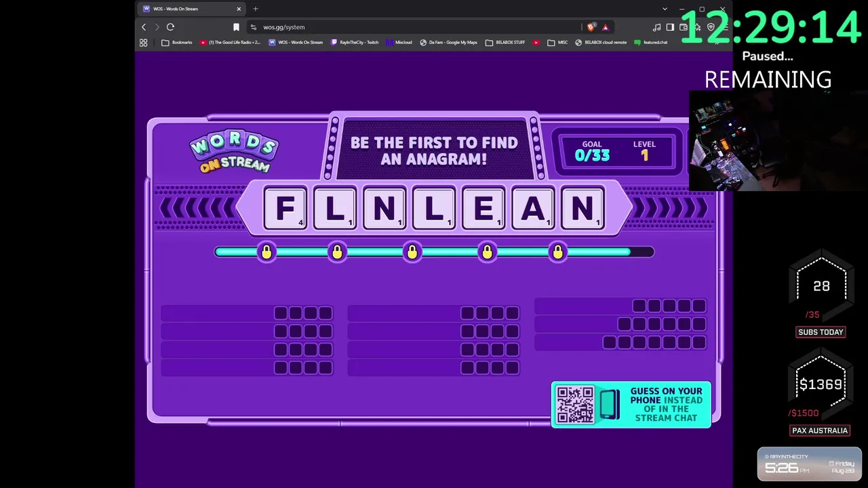This screenshot has width=868, height=488.
Task: Expand the tab search dropdown arrow
Action: tap(665, 9)
